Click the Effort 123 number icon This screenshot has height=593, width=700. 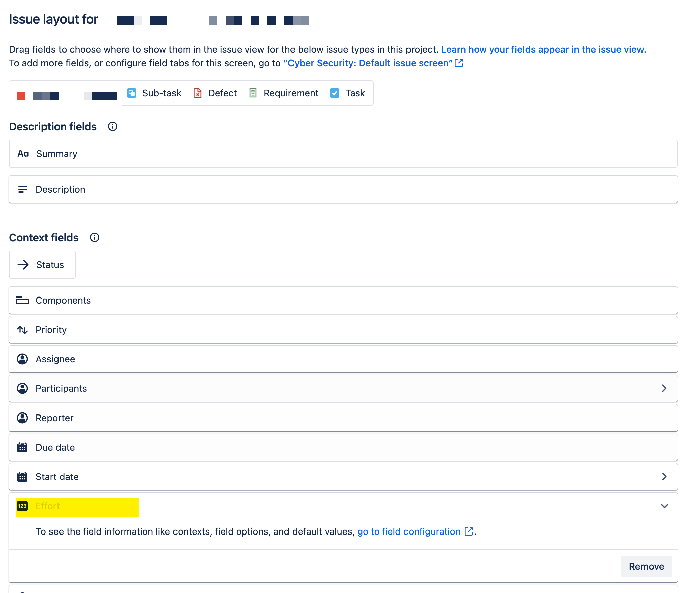coord(22,506)
